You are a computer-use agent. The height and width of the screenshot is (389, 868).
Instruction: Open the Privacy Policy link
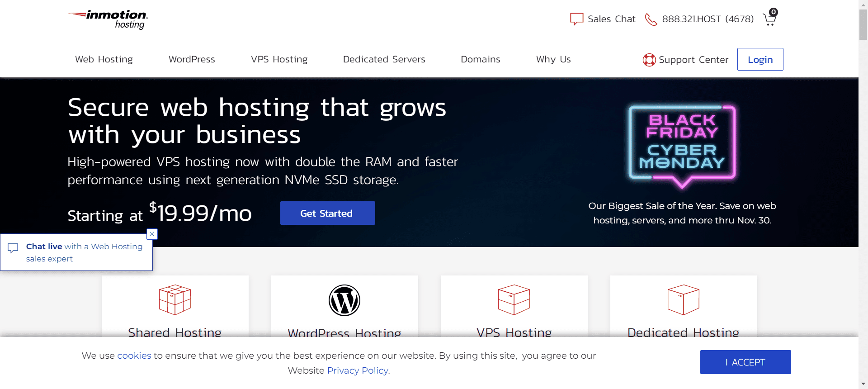pyautogui.click(x=357, y=370)
